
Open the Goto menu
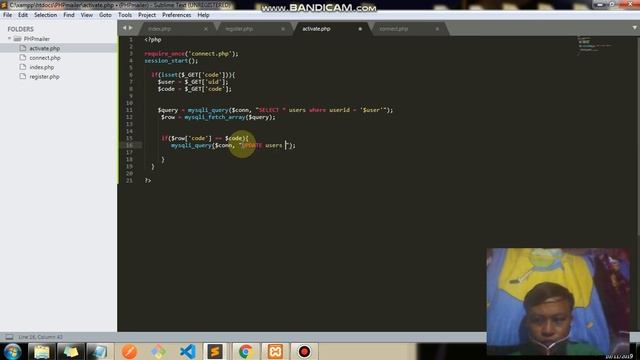[105, 15]
